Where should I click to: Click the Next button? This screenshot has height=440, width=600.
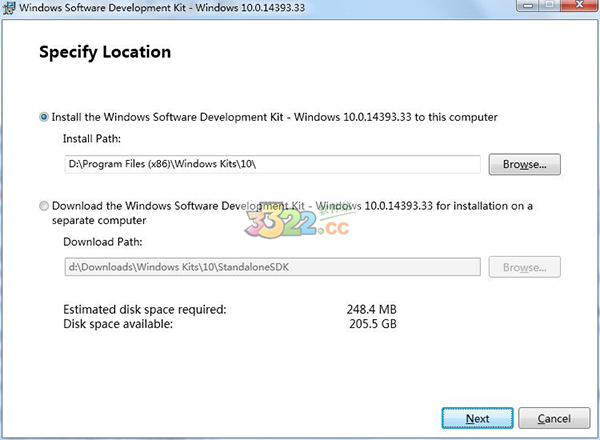pyautogui.click(x=477, y=418)
